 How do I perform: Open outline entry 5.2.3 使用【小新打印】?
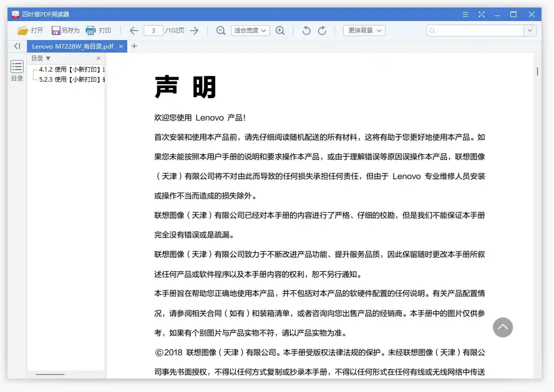pyautogui.click(x=72, y=80)
